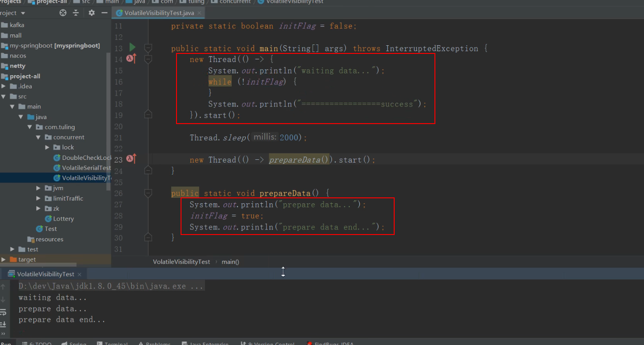Screen dimensions: 644x345
Task: Open the Project panel gear settings
Action: pyautogui.click(x=91, y=13)
